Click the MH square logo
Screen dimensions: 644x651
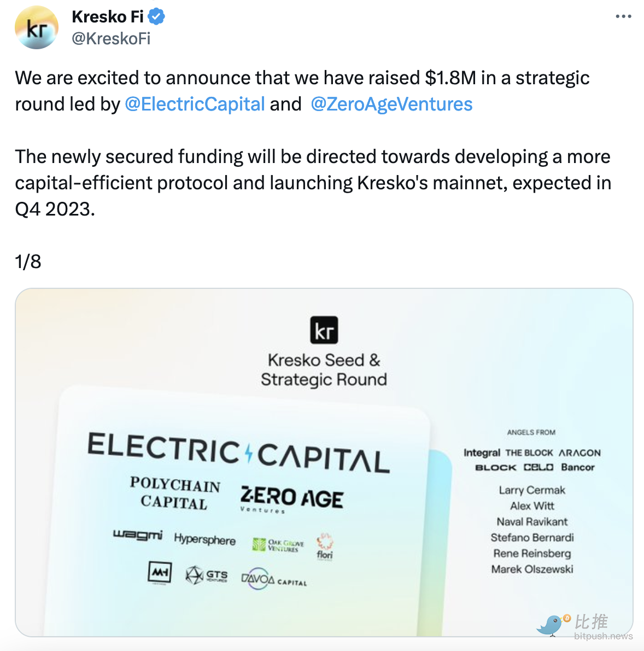[160, 573]
